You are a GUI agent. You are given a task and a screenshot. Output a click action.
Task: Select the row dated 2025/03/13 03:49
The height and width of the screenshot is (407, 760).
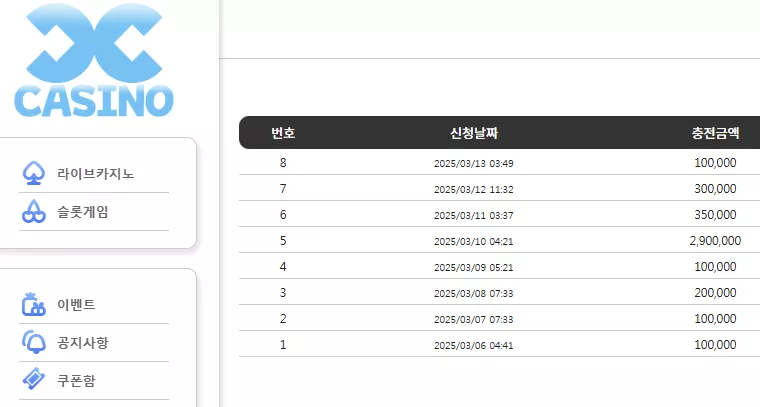pyautogui.click(x=499, y=162)
